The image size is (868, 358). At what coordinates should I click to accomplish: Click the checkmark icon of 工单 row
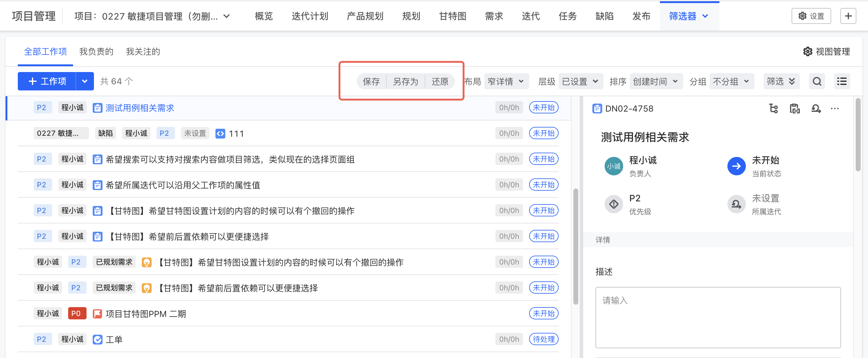[x=97, y=340]
